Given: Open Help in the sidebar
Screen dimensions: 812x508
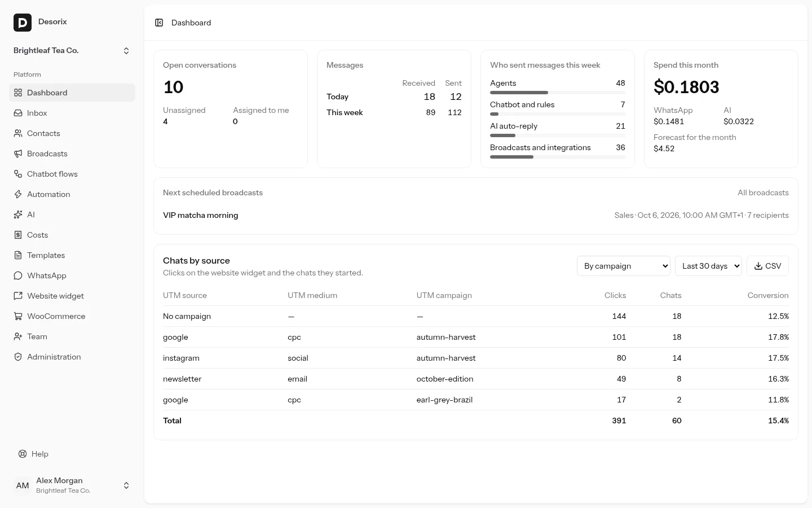Looking at the screenshot, I should [72, 454].
